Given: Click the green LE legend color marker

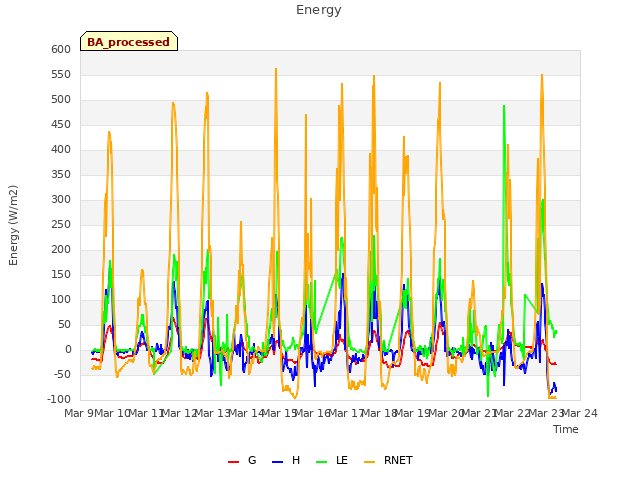Looking at the screenshot, I should 322,462.
